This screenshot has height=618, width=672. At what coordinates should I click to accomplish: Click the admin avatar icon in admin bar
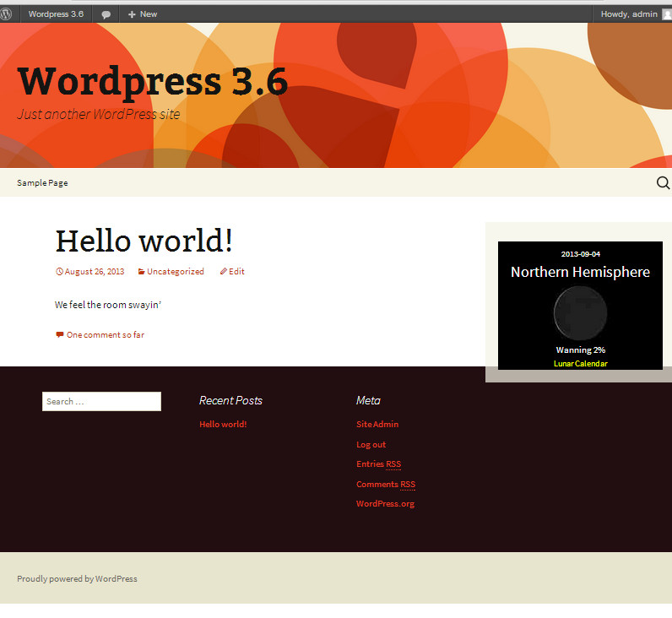pyautogui.click(x=667, y=14)
